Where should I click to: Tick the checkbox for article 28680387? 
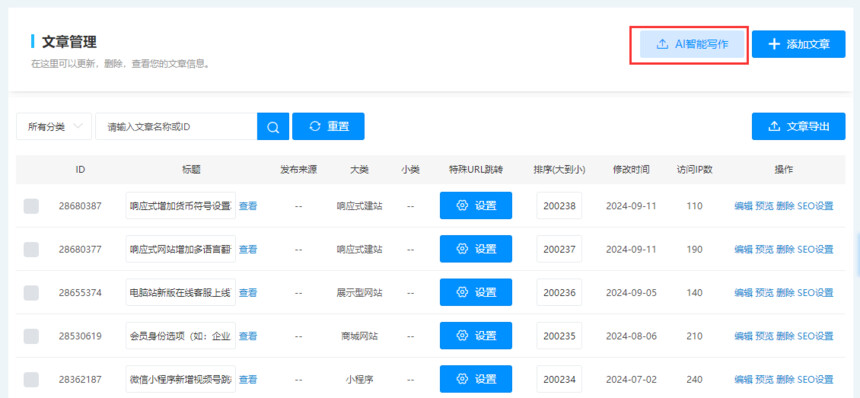click(x=31, y=206)
